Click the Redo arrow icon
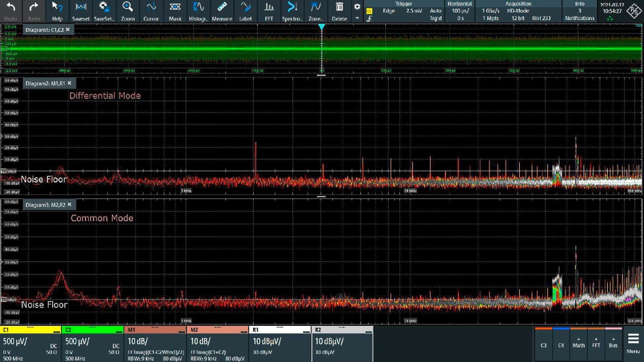Viewport: 644px width, 362px height. point(34,7)
